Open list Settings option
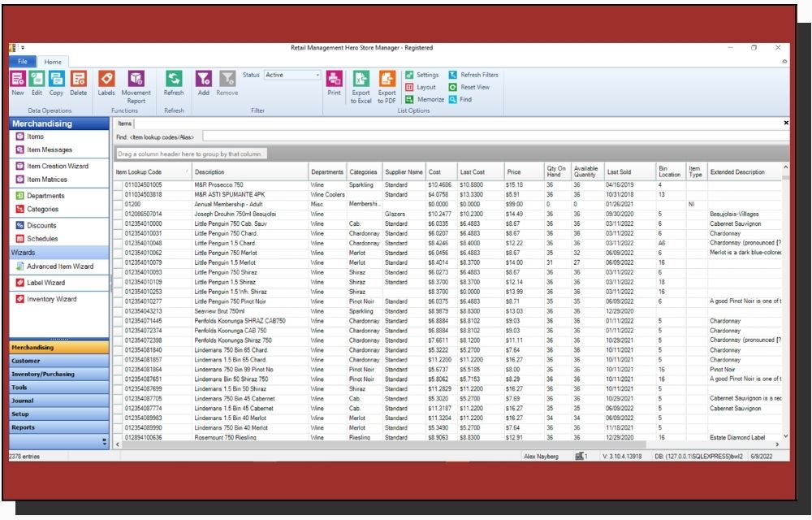The image size is (812, 520). pyautogui.click(x=422, y=75)
